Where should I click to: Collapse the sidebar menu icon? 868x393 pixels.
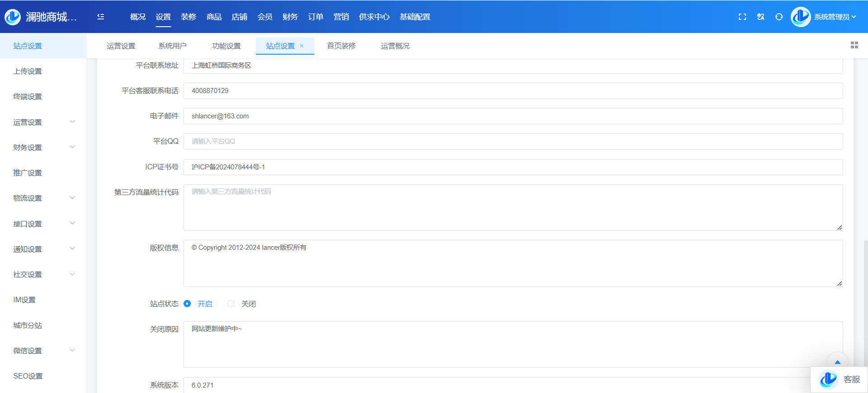pyautogui.click(x=100, y=17)
